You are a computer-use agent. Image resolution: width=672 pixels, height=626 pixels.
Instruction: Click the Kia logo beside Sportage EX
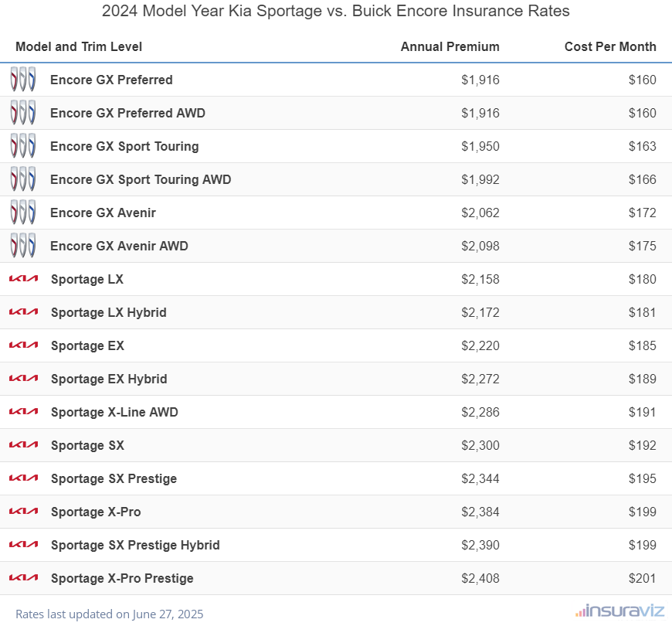(24, 345)
